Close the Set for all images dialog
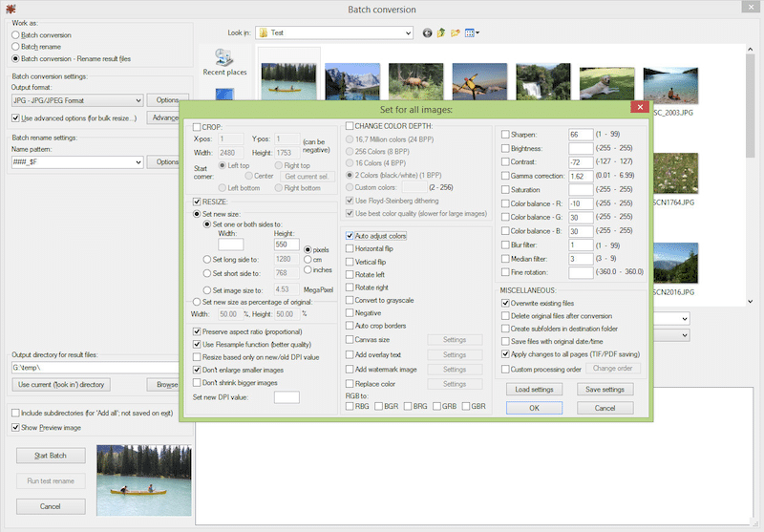The height and width of the screenshot is (532, 764). [x=640, y=107]
